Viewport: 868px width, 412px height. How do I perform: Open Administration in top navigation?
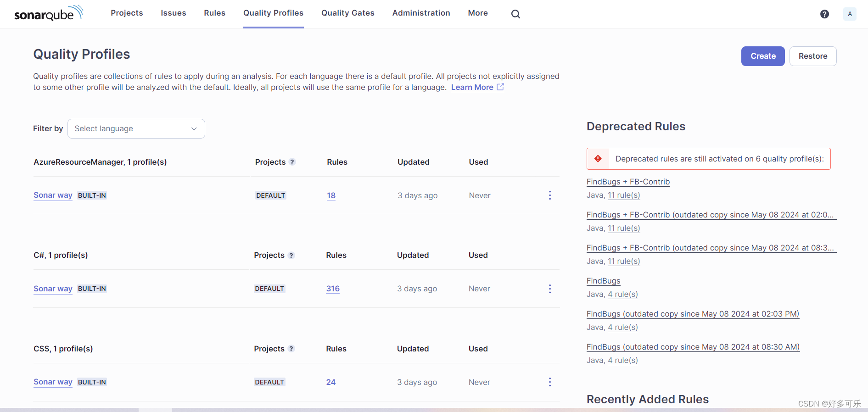click(421, 13)
